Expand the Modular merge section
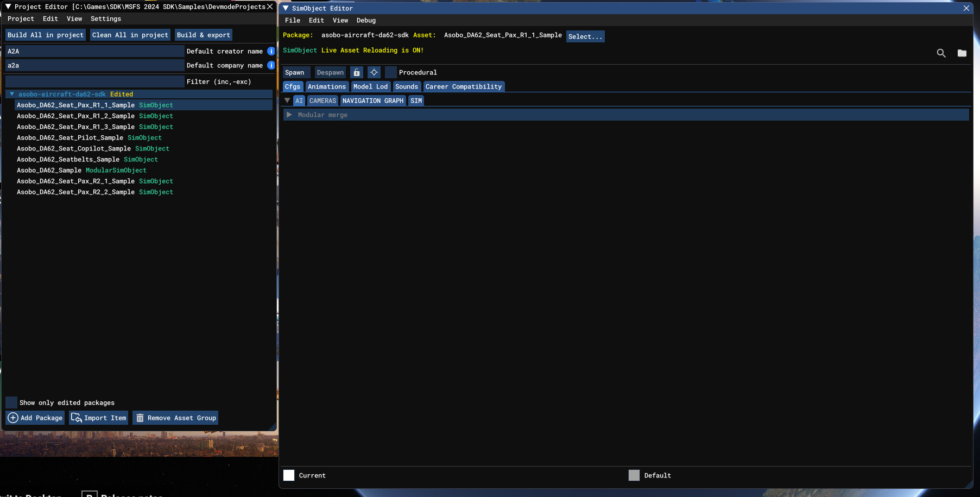Screen dimensions: 980x497 point(289,115)
